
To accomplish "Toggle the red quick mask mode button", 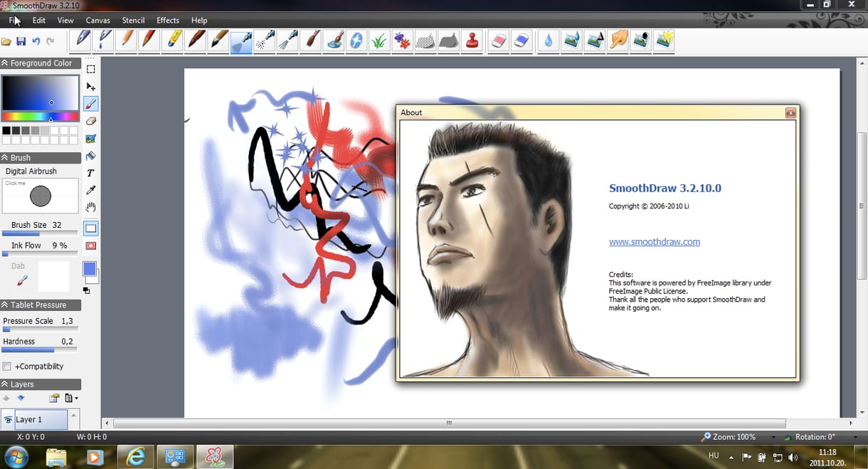I will 91,246.
